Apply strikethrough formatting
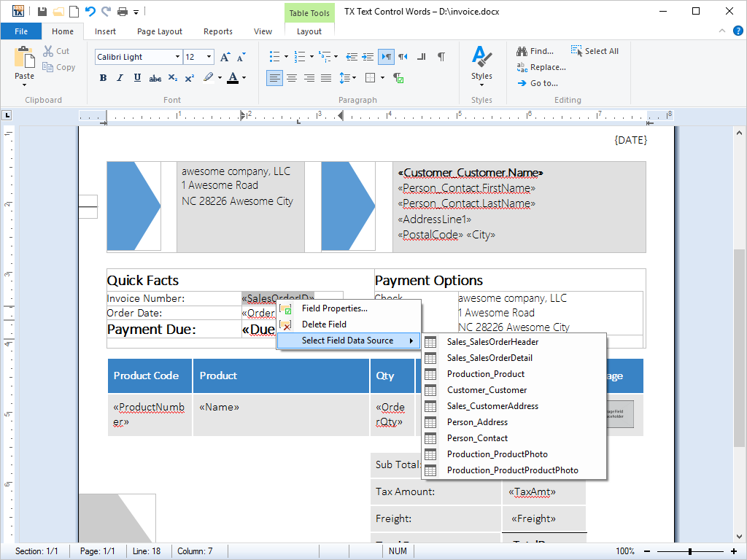 155,78
